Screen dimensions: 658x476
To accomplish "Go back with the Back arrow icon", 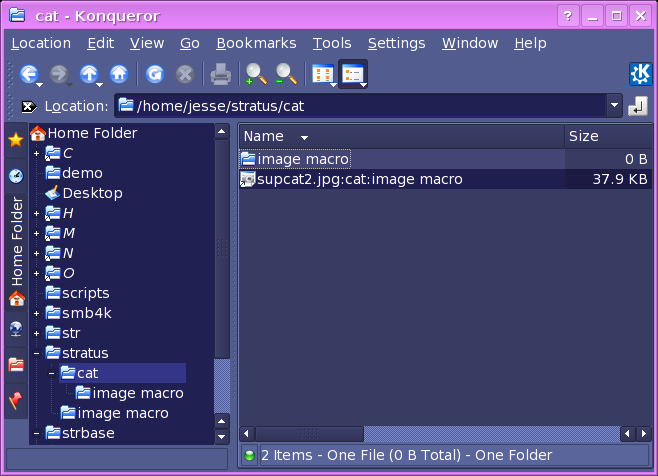I will coord(29,74).
